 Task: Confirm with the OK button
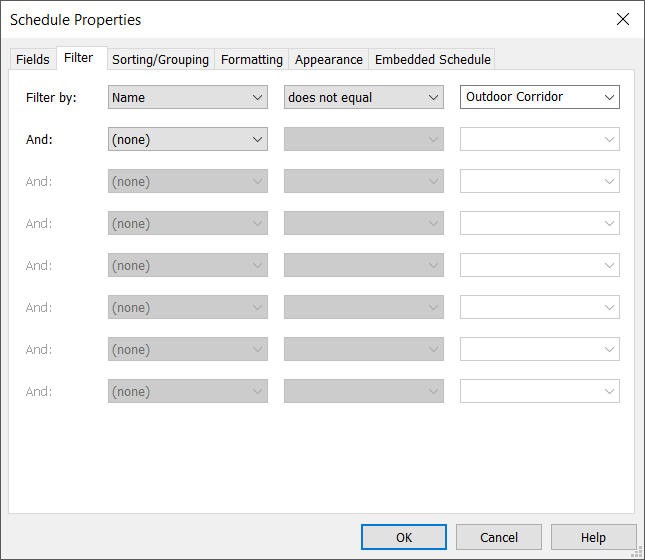[x=404, y=537]
